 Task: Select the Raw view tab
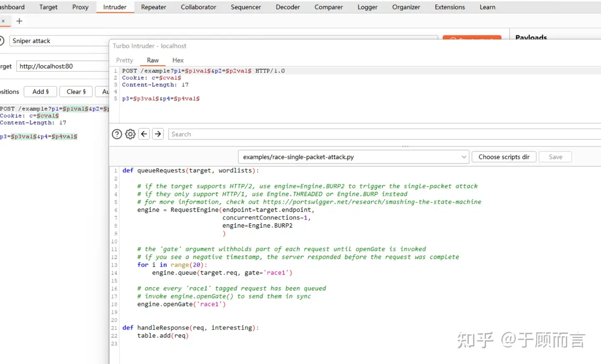coord(153,60)
